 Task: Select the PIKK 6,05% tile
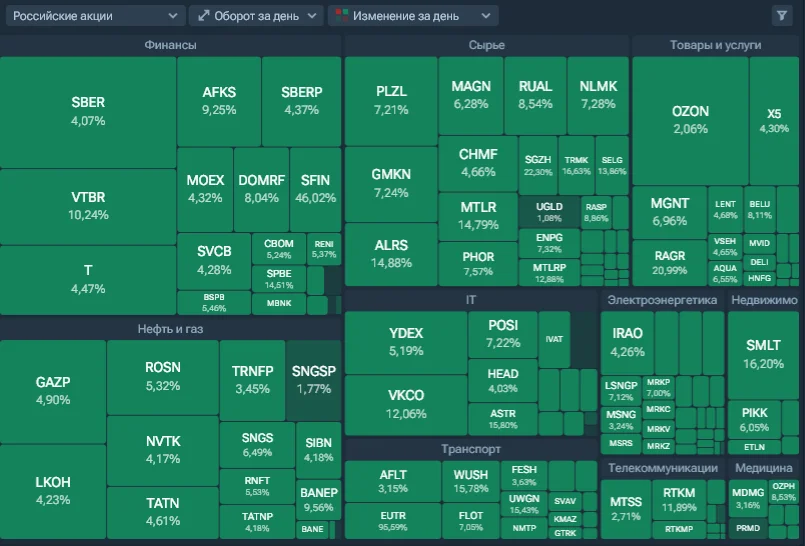coord(755,420)
